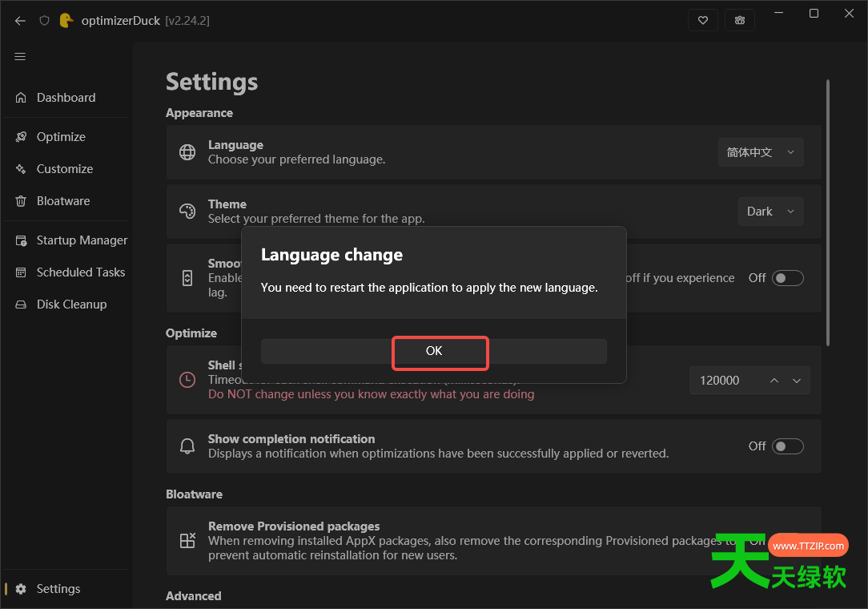Image resolution: width=868 pixels, height=609 pixels.
Task: Click the Dashboard home icon
Action: [x=21, y=98]
